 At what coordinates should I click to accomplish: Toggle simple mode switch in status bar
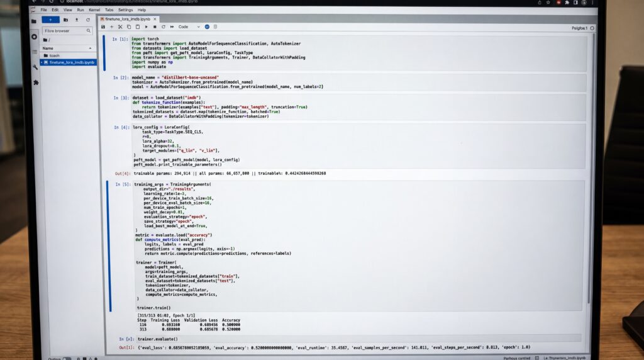point(67,359)
